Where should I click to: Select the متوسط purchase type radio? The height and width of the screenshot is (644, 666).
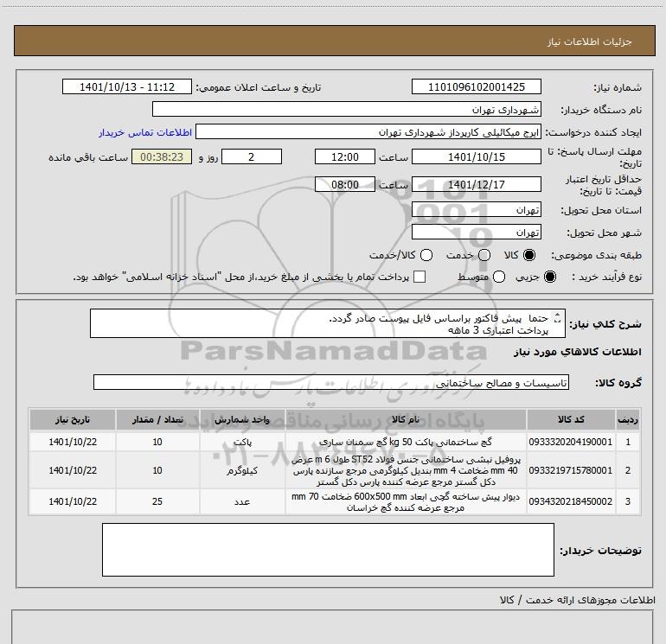pyautogui.click(x=499, y=277)
